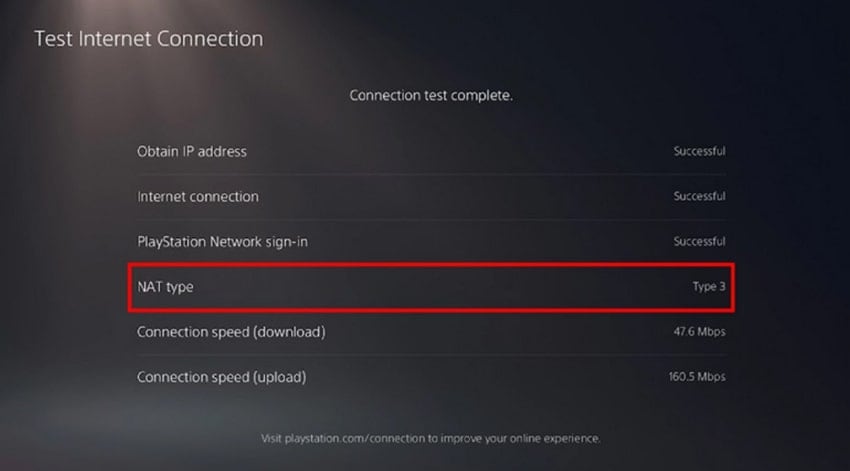The image size is (850, 471).
Task: Click the Test Internet Connection title
Action: [x=149, y=39]
